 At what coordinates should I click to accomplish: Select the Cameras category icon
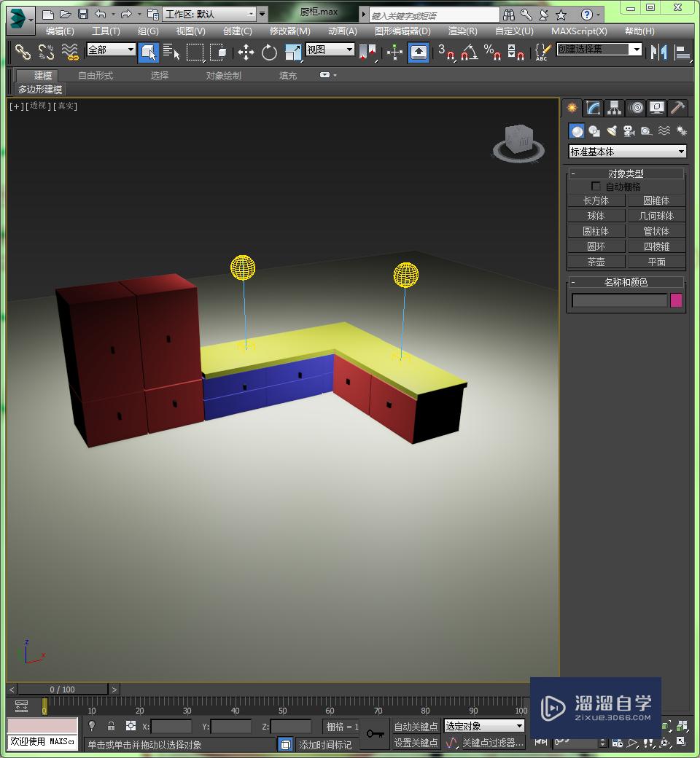(x=629, y=131)
